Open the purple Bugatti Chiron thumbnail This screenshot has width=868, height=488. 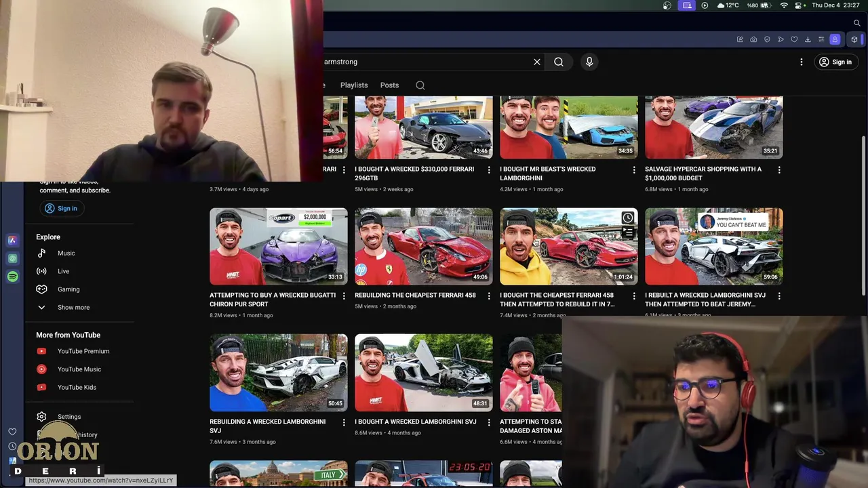coord(279,247)
